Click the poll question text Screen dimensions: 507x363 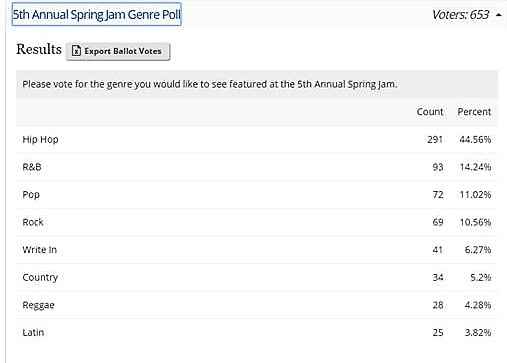coord(210,84)
